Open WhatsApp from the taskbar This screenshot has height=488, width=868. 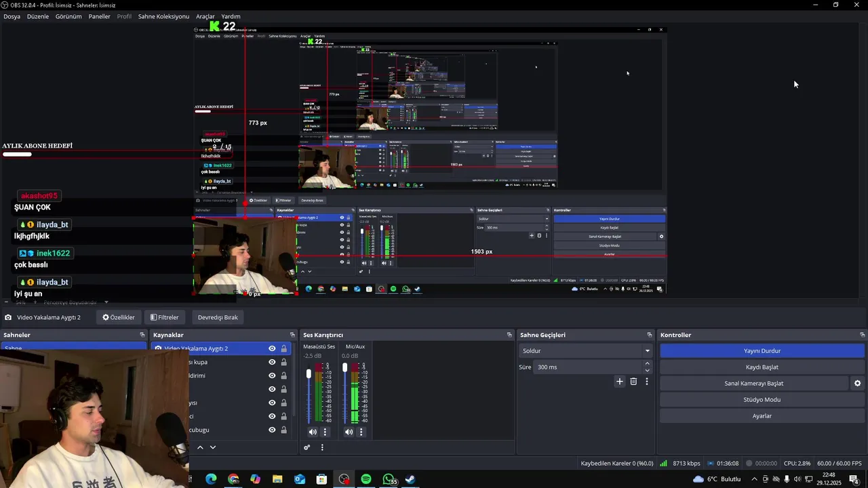[389, 479]
